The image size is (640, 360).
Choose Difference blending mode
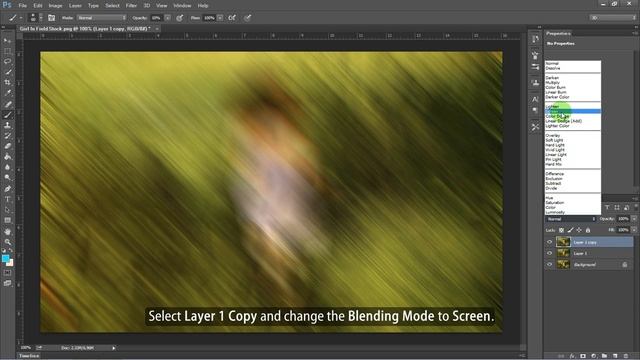[x=573, y=174]
